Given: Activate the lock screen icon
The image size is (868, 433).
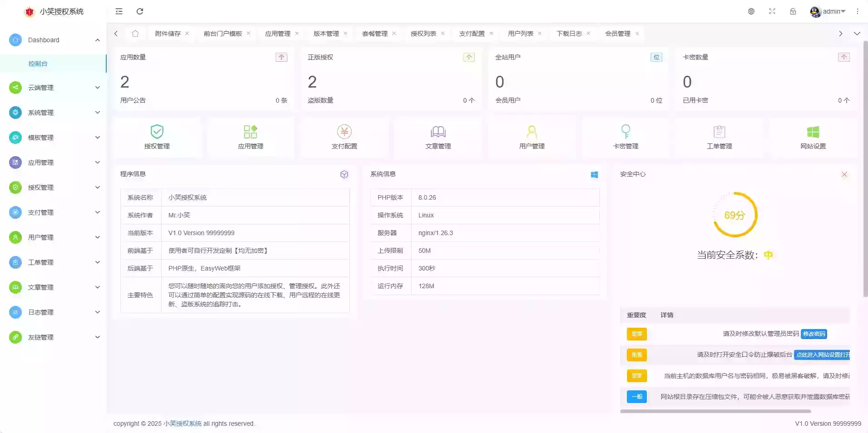Looking at the screenshot, I should [x=793, y=11].
